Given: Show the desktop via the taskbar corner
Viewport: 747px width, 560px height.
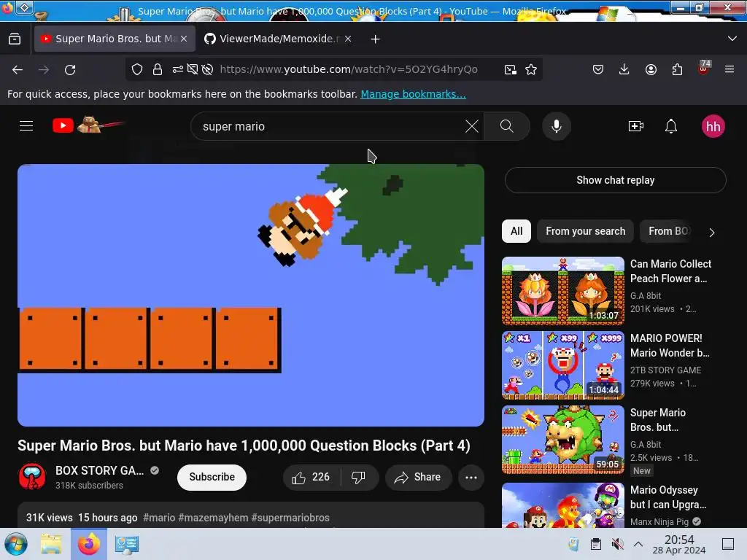Looking at the screenshot, I should coord(728,544).
